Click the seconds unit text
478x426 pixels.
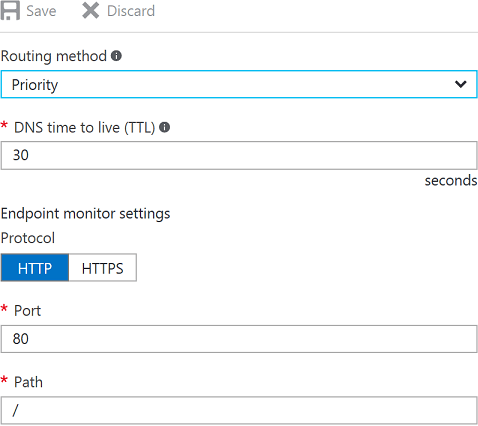tap(451, 181)
